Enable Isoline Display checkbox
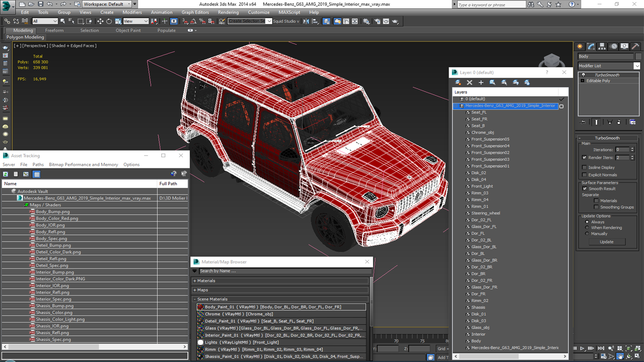644x362 pixels. pos(584,167)
